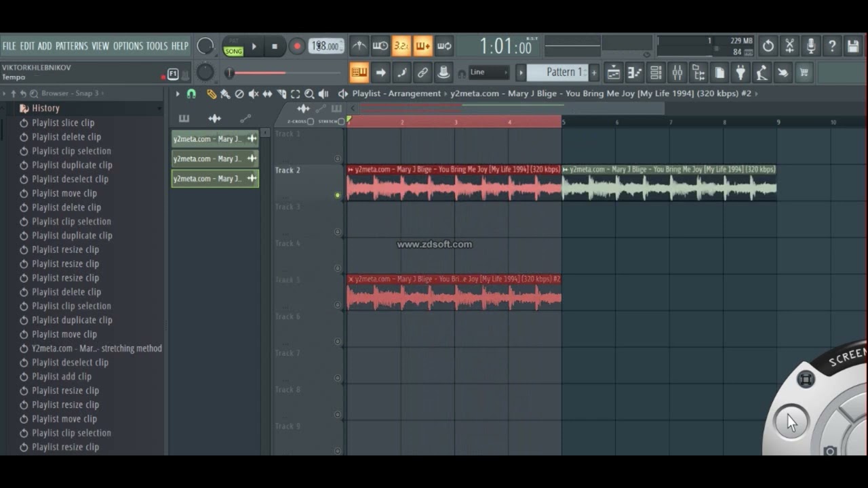Click the Record button
This screenshot has width=868, height=488.
coord(296,47)
